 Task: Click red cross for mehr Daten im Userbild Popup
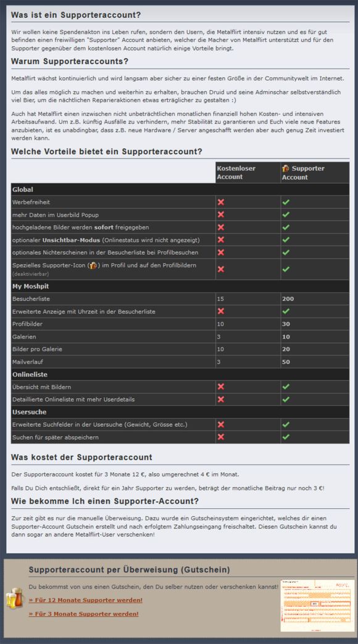(221, 215)
